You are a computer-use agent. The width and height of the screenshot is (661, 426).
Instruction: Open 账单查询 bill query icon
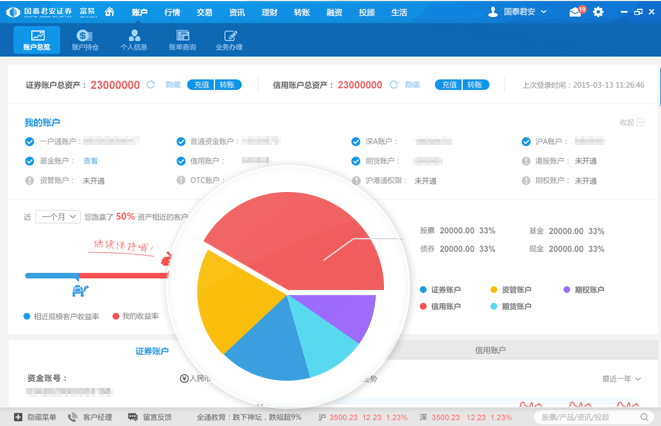click(x=182, y=40)
